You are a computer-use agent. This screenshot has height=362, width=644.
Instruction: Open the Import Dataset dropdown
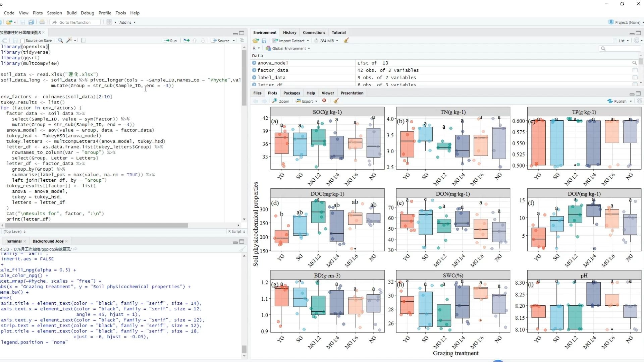[291, 41]
